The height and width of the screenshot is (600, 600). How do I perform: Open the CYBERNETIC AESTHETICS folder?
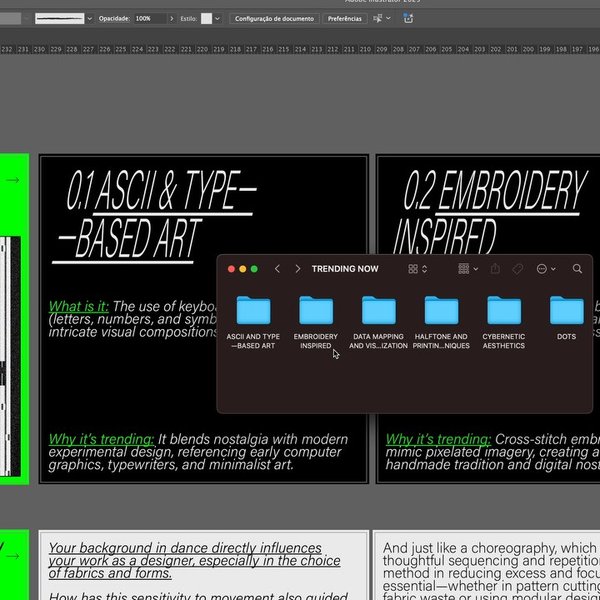pyautogui.click(x=504, y=310)
